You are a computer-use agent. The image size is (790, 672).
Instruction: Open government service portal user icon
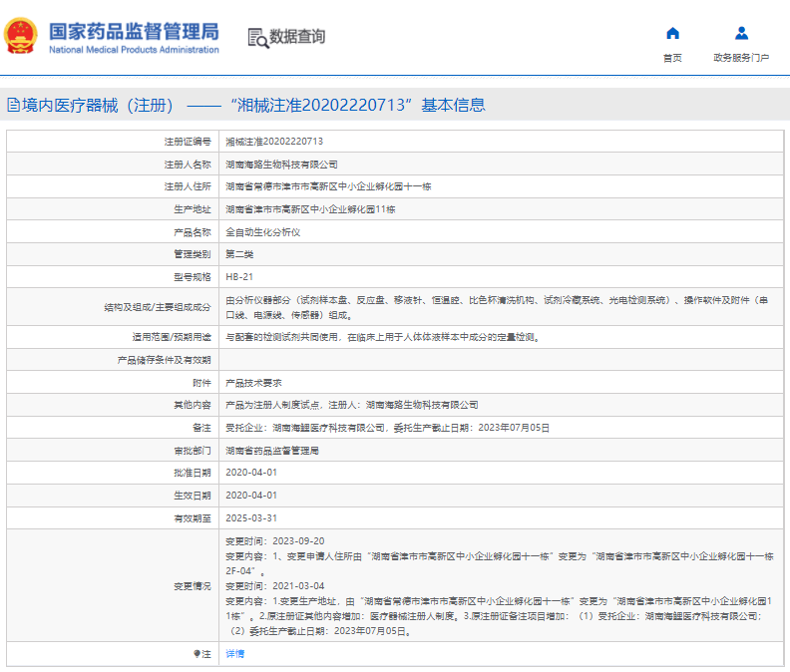click(x=741, y=33)
